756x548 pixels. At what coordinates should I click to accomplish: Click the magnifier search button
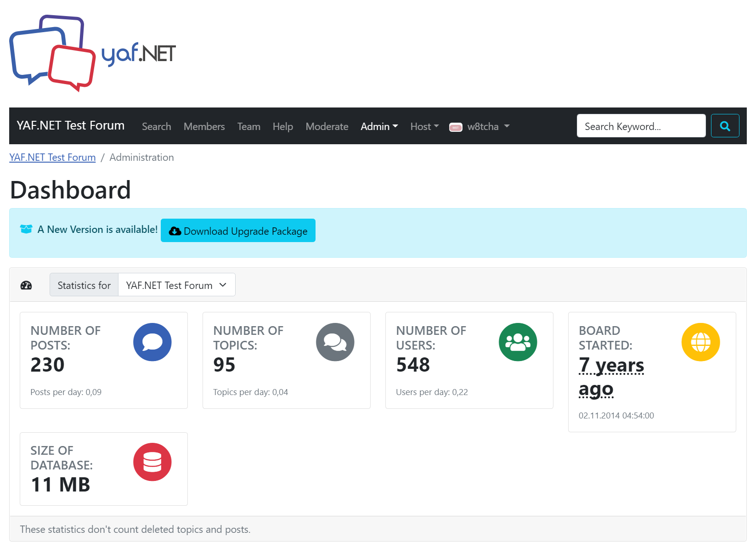(725, 126)
